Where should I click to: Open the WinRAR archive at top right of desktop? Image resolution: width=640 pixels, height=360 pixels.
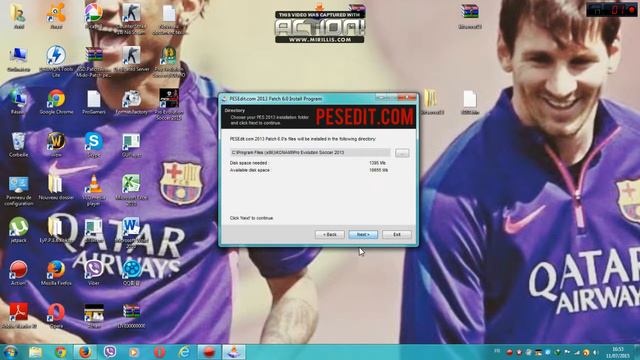click(470, 16)
